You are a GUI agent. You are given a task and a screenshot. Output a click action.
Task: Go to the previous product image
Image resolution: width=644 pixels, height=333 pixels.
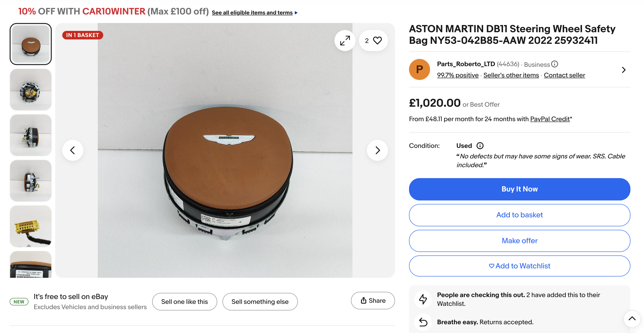click(73, 150)
